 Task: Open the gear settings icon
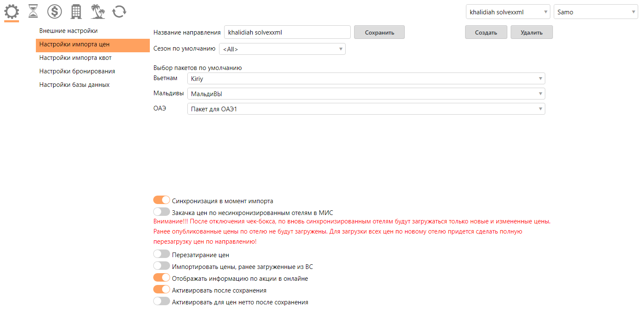tap(11, 11)
